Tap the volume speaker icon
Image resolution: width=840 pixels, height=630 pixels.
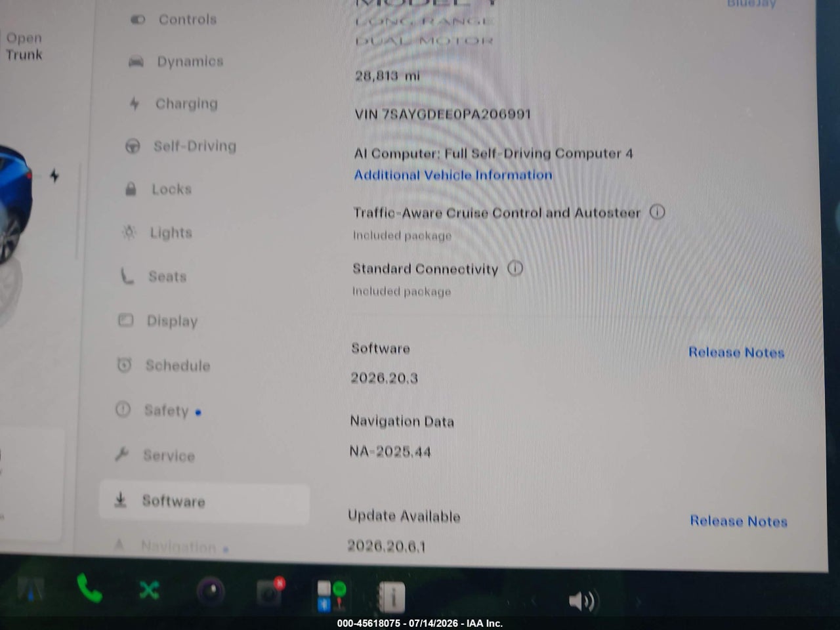click(581, 600)
